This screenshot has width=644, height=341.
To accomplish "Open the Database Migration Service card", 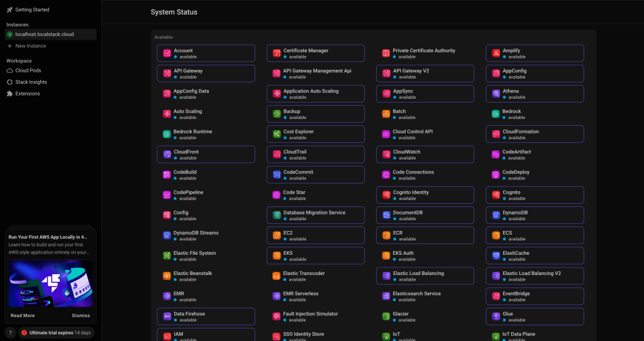I will click(x=315, y=215).
